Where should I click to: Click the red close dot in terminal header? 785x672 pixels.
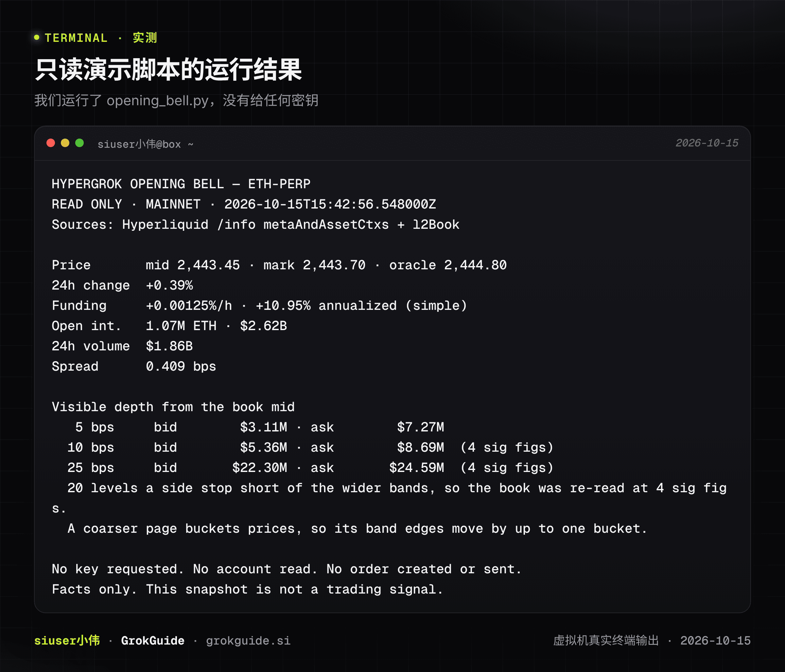click(51, 143)
